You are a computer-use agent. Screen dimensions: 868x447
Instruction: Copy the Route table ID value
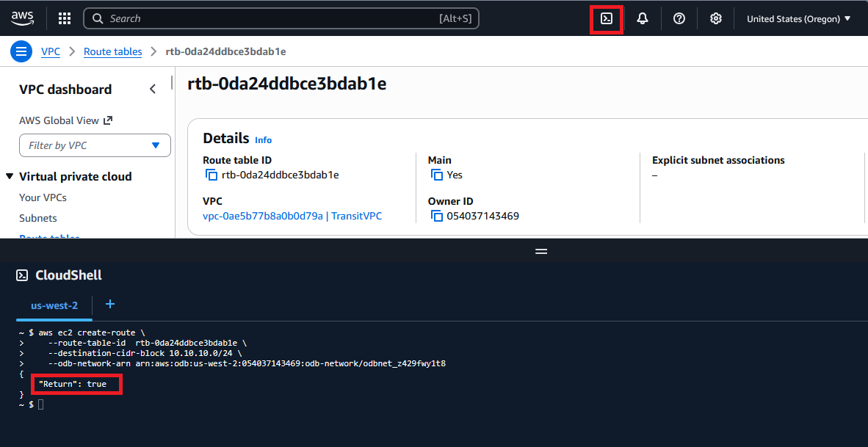coord(212,175)
